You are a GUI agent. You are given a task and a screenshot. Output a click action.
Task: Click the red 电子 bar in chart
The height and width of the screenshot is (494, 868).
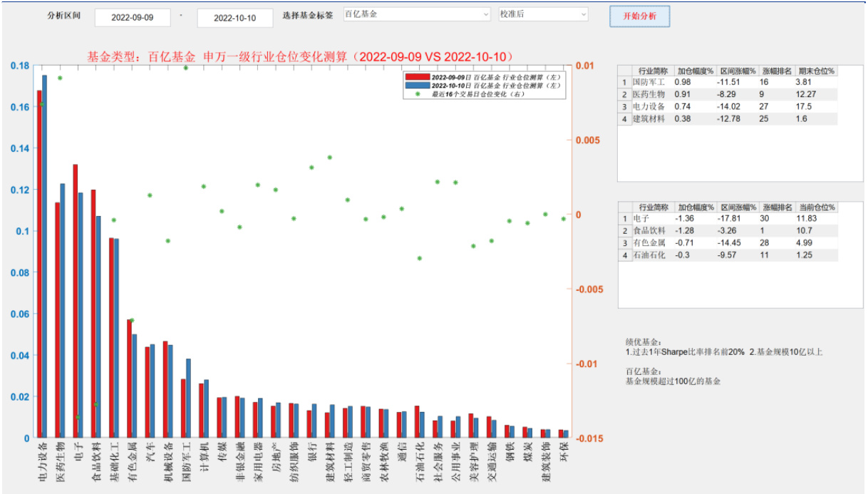(x=75, y=299)
